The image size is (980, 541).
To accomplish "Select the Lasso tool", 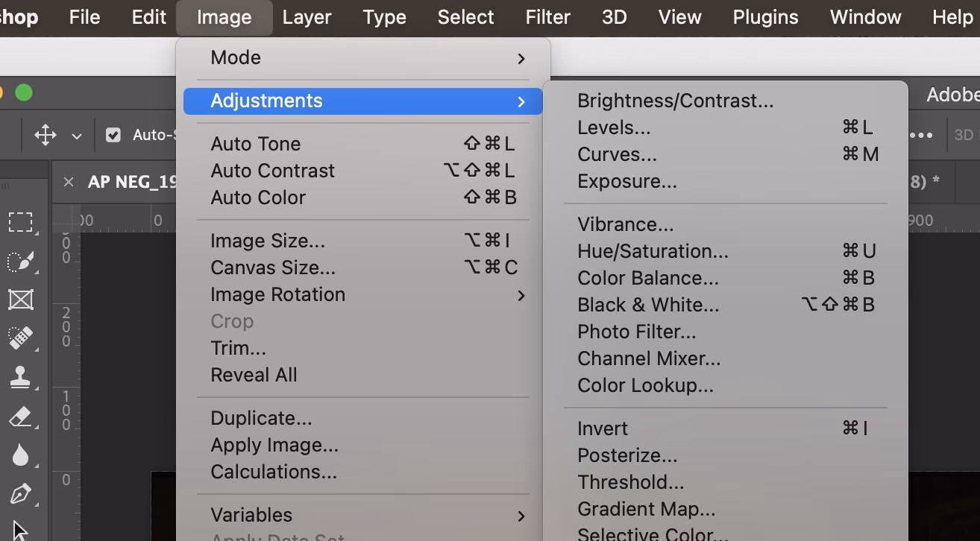I will coord(19,261).
